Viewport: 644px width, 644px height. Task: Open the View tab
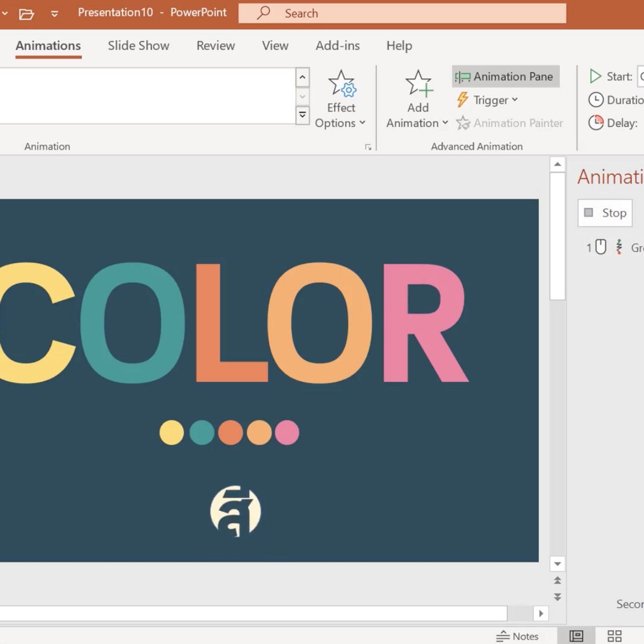[275, 46]
